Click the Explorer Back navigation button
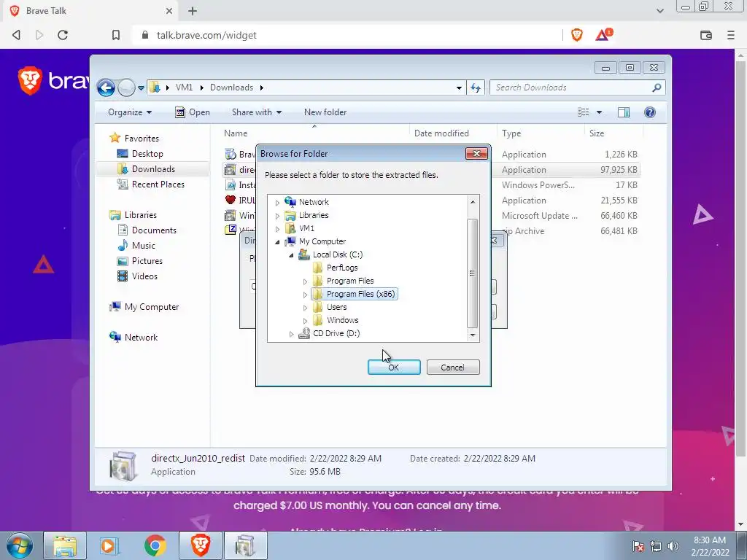The image size is (747, 560). click(106, 87)
